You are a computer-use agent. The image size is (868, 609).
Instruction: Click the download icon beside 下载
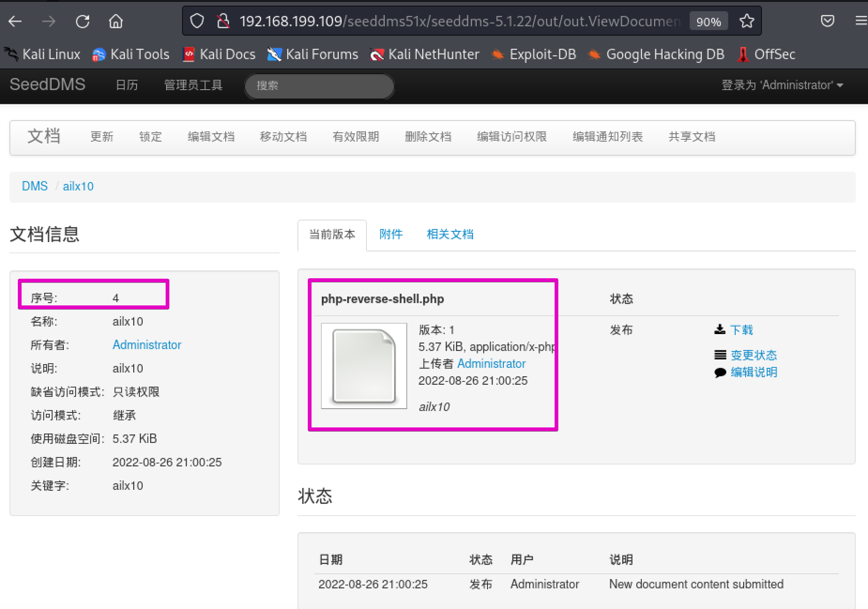[720, 329]
